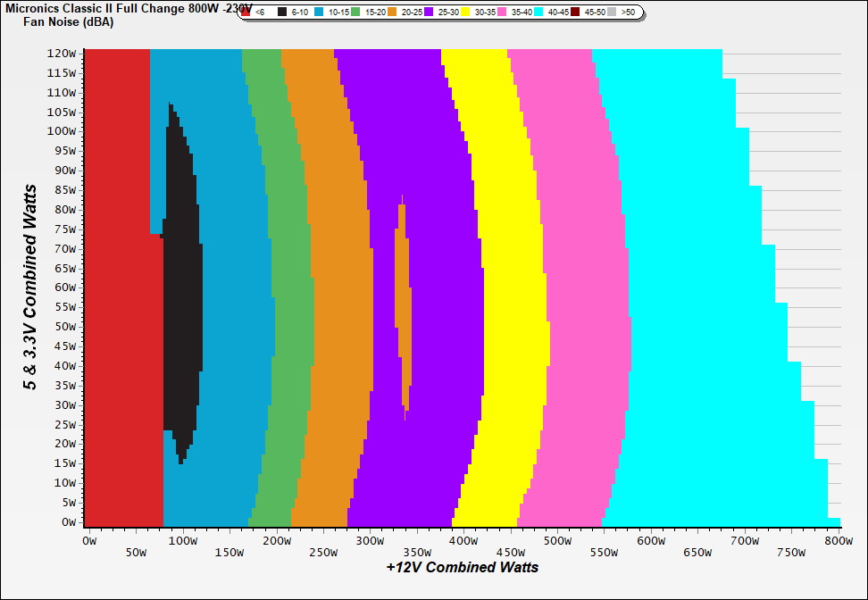Viewport: 868px width, 600px height.
Task: Click the black 6-10 legend swatch
Action: [282, 12]
